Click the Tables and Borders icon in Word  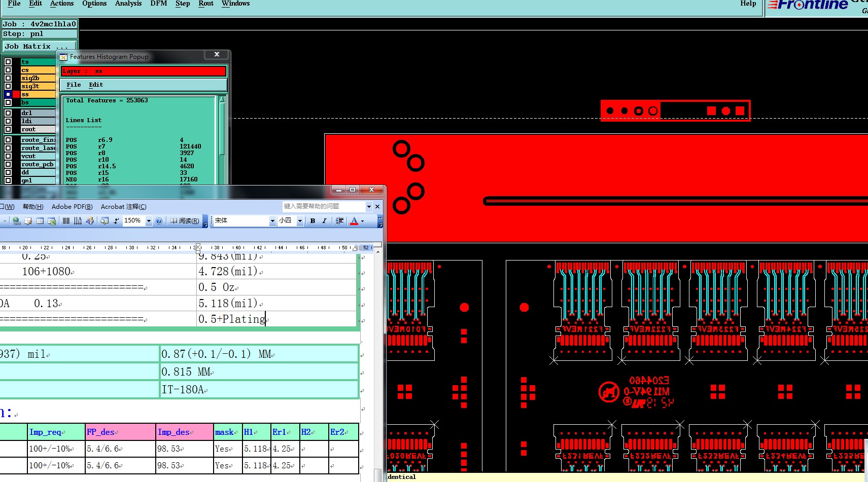click(x=28, y=221)
